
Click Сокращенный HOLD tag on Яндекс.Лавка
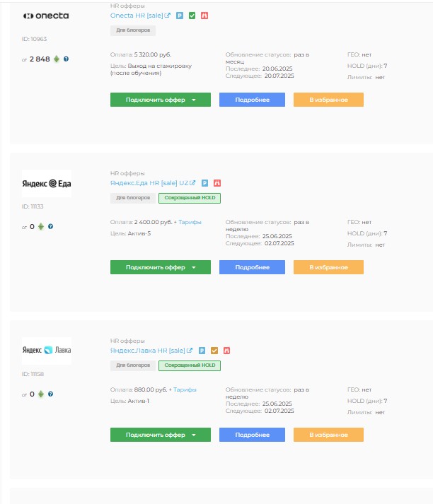point(190,365)
